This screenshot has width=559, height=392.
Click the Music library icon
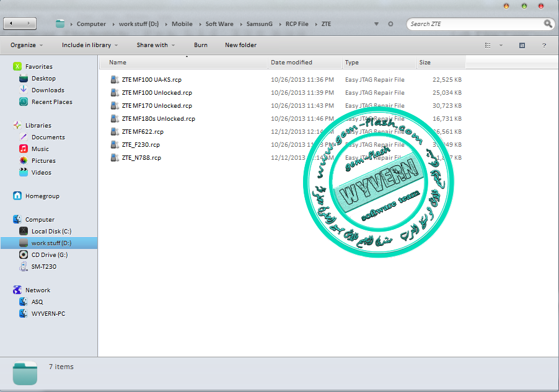(24, 149)
